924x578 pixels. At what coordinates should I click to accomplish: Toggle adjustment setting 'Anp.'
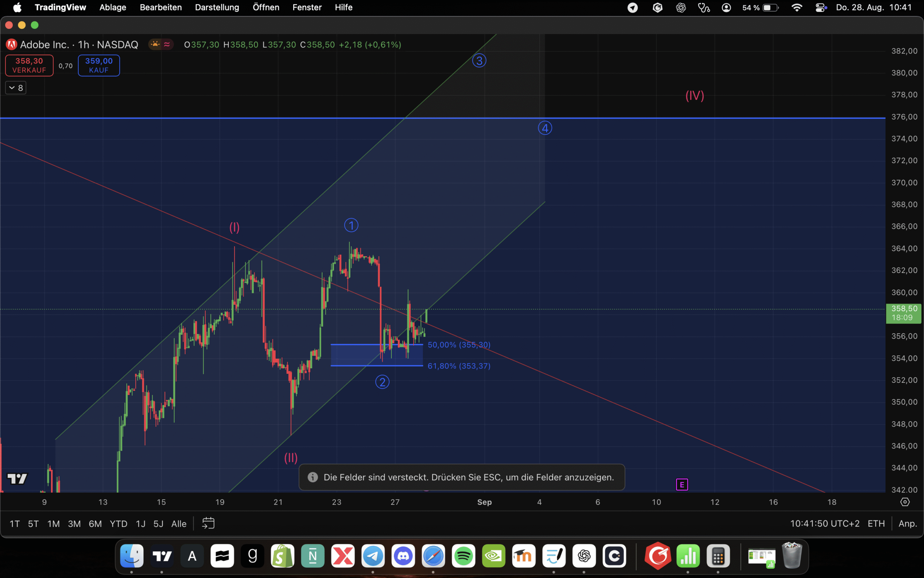908,523
